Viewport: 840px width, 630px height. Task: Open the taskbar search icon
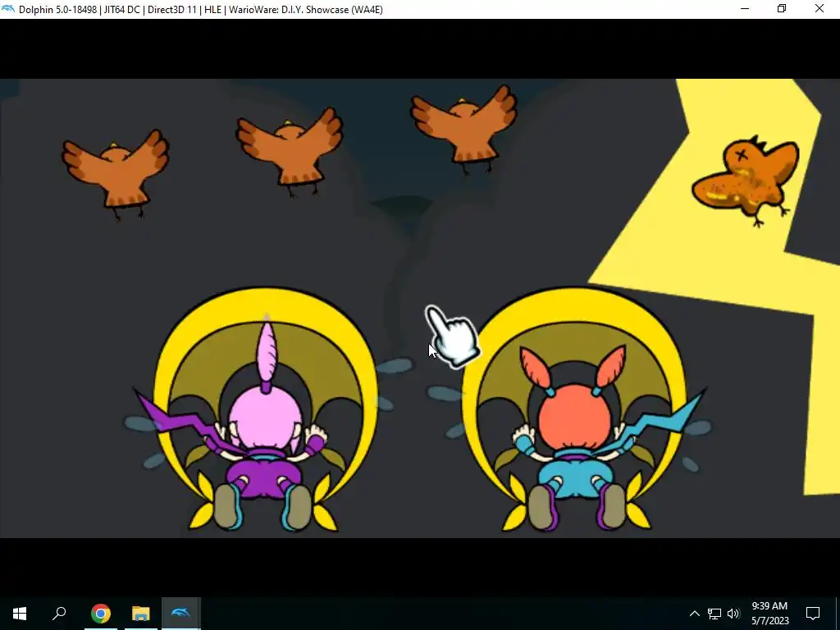(x=59, y=614)
